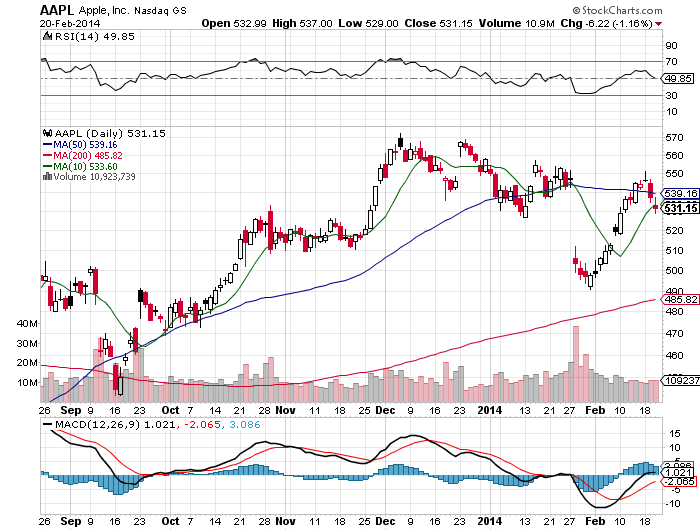Screen dimensions: 700x530
Task: Click the Close 531.15 value in header
Action: coord(438,23)
